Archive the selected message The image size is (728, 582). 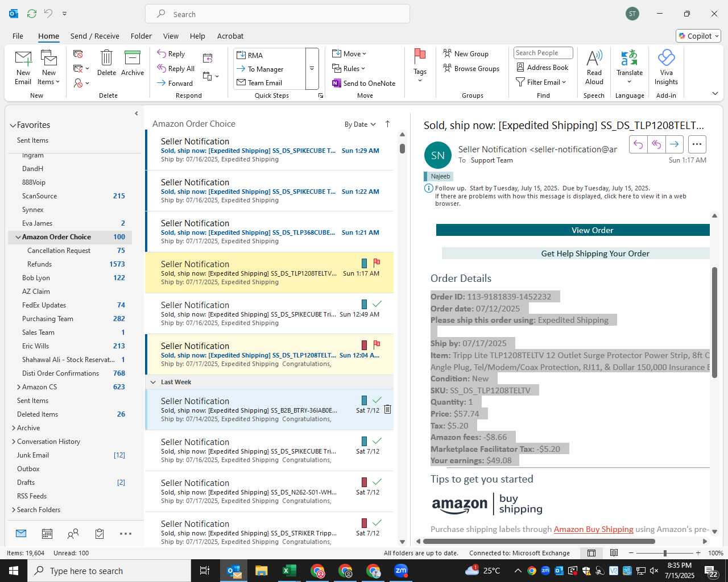(133, 63)
